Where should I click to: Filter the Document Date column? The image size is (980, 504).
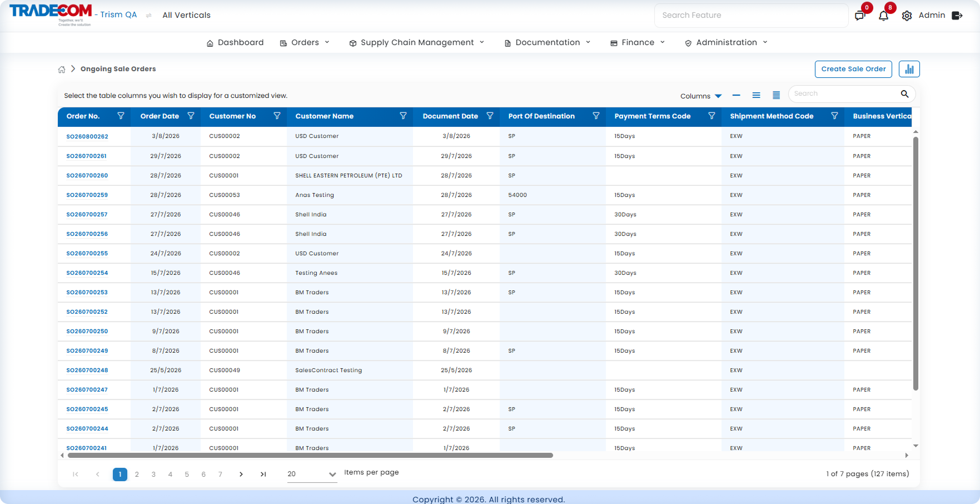490,116
